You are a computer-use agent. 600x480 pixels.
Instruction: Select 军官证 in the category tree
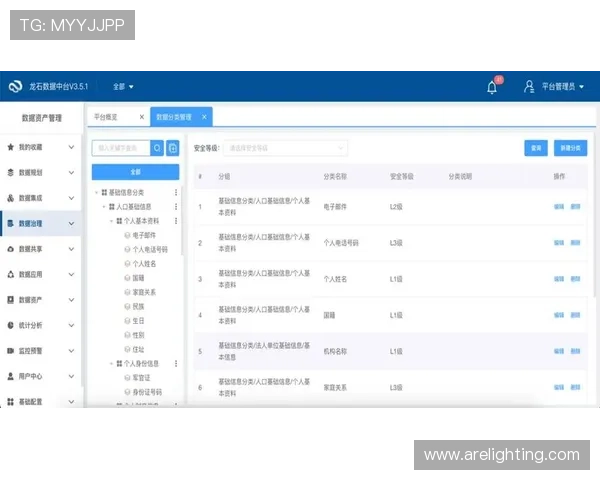pos(141,378)
